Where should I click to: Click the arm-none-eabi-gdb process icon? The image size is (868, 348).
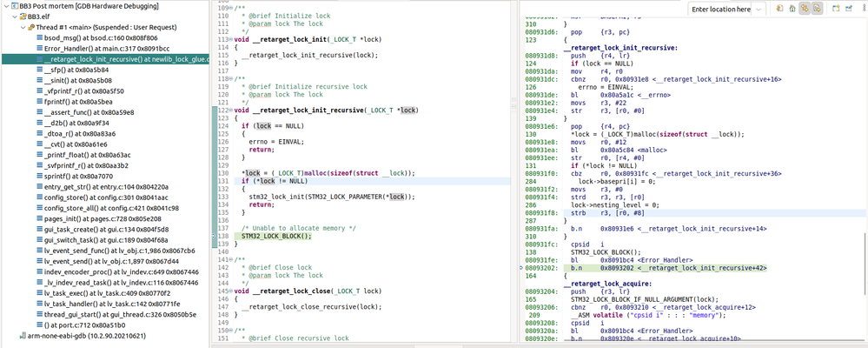[x=23, y=335]
